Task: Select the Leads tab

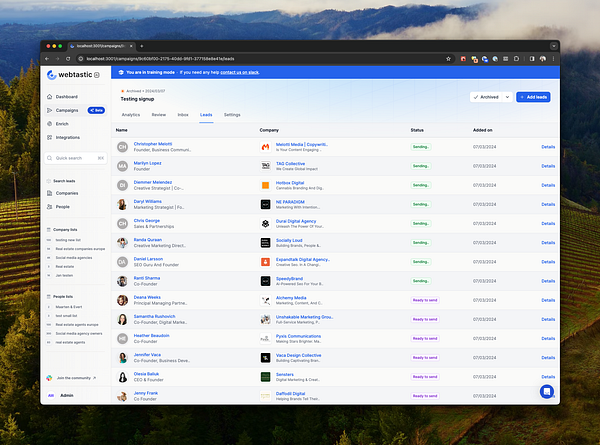Action: [206, 115]
